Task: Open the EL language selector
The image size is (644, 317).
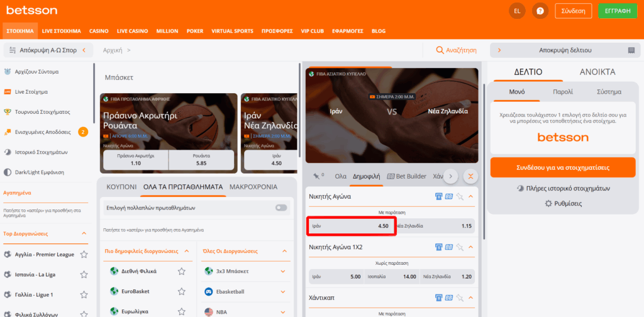Action: pyautogui.click(x=517, y=11)
